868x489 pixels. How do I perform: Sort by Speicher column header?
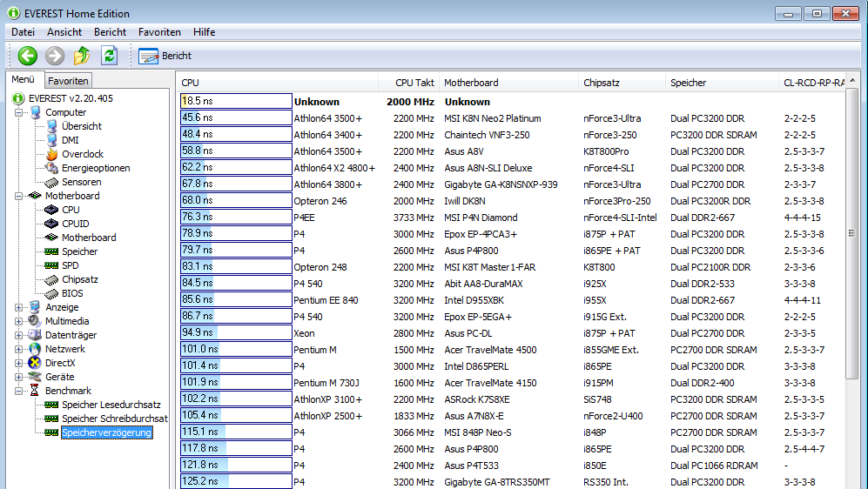[x=723, y=83]
